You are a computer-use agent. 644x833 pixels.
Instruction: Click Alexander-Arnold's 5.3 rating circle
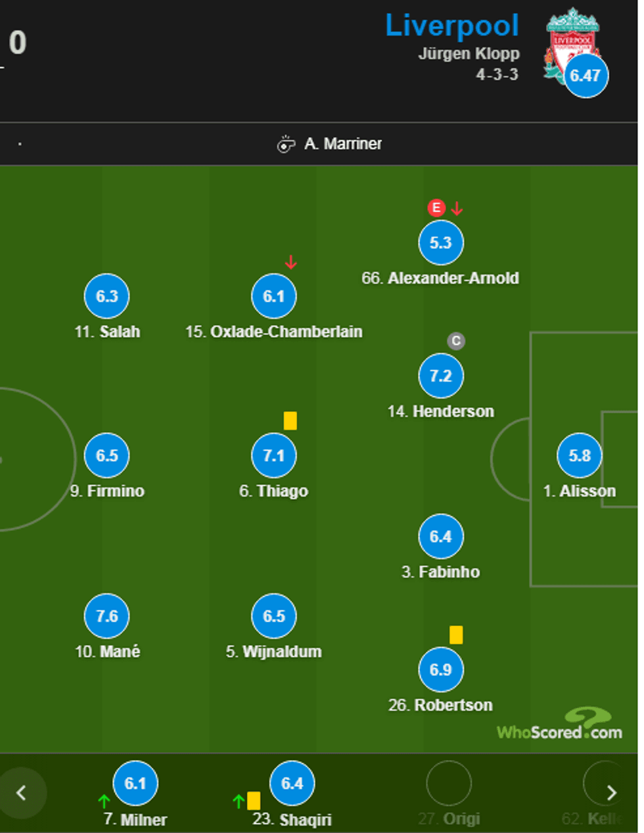point(441,242)
